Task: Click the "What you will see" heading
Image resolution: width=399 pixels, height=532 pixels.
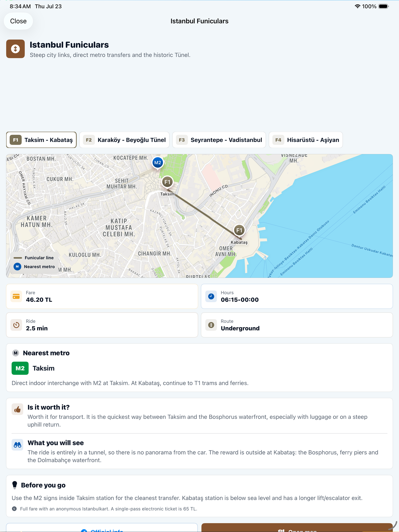Action: (x=56, y=443)
